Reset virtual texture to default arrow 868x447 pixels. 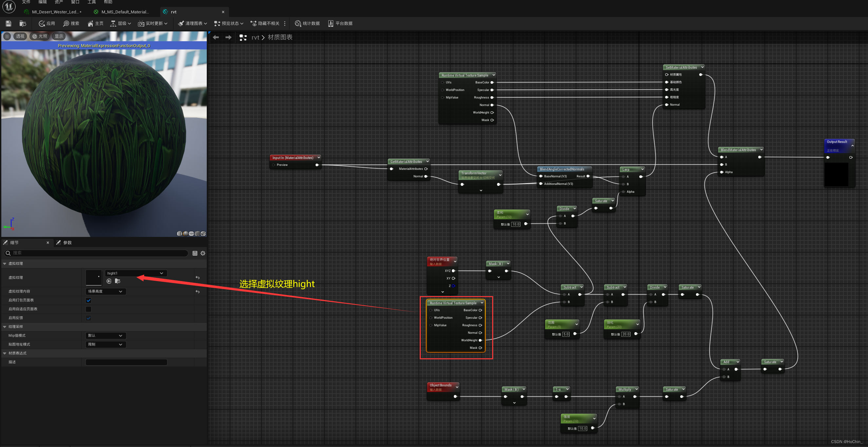pyautogui.click(x=198, y=277)
